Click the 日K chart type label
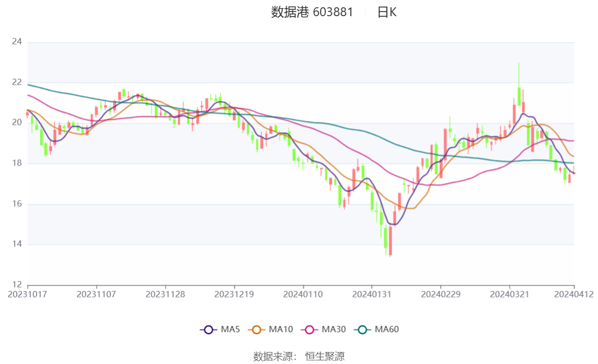Viewport: 598px width, 364px height. [x=387, y=12]
